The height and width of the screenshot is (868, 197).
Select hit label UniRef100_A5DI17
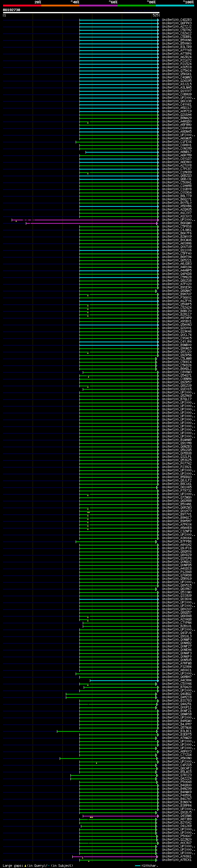(x=177, y=108)
